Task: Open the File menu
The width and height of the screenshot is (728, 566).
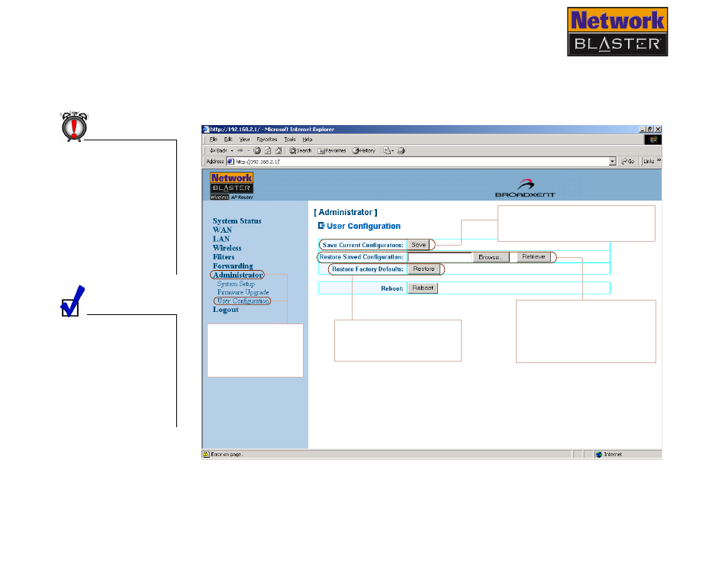Action: 213,139
